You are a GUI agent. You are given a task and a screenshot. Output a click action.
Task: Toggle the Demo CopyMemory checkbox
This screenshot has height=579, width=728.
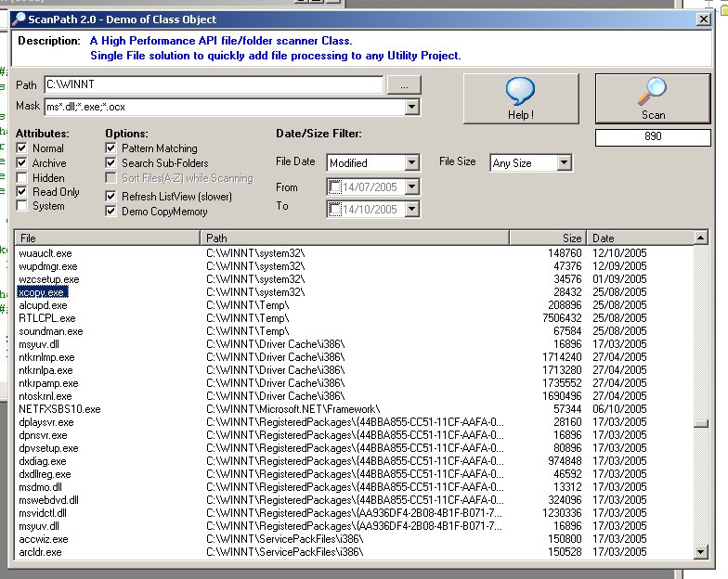(x=112, y=212)
